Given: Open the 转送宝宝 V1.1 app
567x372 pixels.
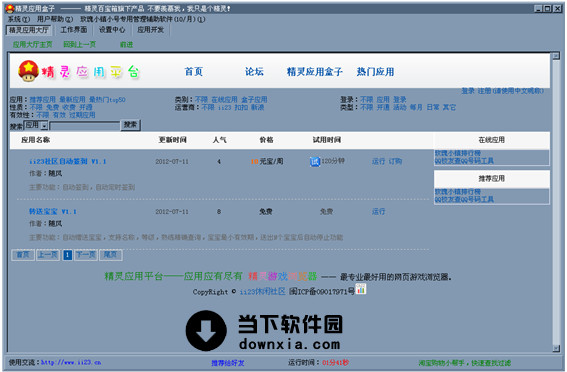Looking at the screenshot, I should pyautogui.click(x=53, y=211).
